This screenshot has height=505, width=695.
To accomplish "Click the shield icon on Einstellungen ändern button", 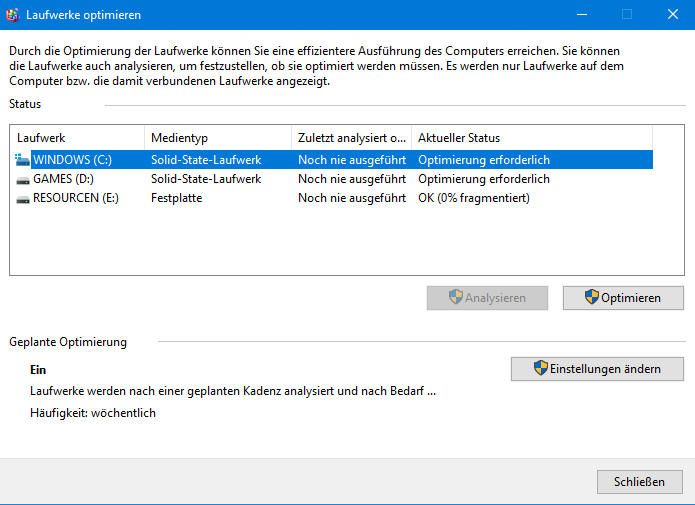I will [541, 368].
